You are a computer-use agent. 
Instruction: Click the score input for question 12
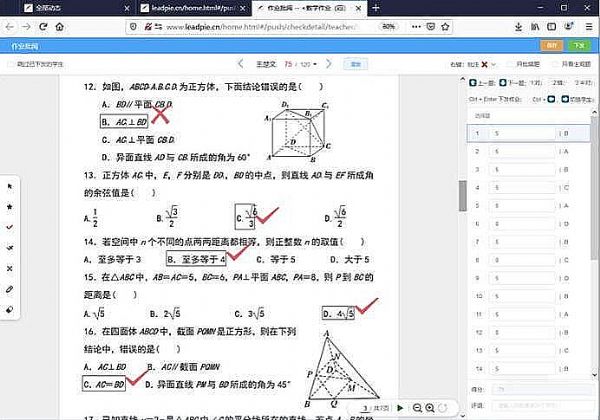tap(522, 332)
